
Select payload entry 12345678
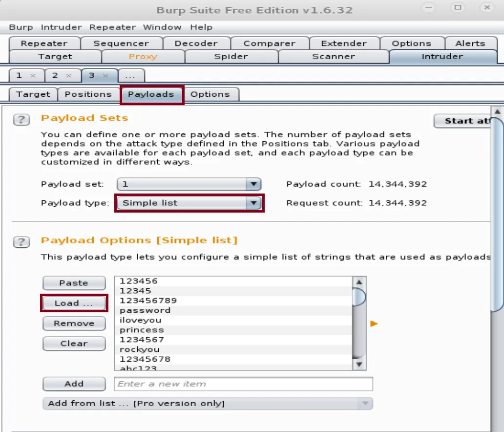pos(233,359)
